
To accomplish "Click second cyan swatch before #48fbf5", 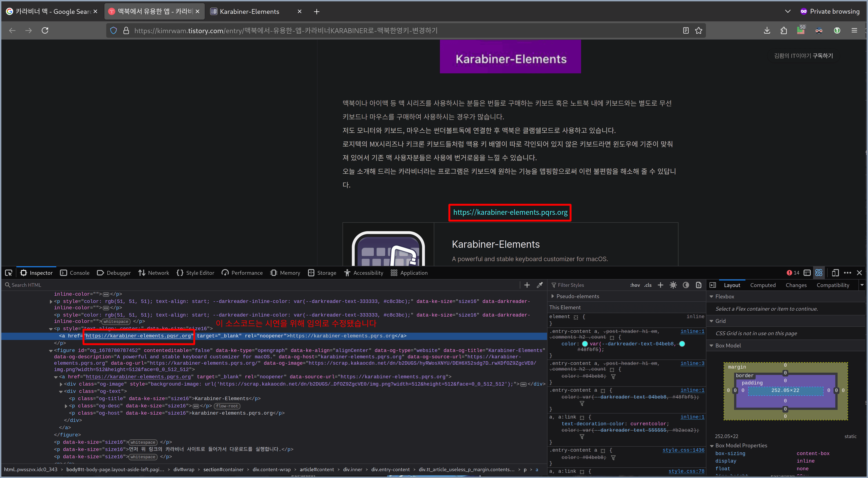I will pyautogui.click(x=682, y=344).
